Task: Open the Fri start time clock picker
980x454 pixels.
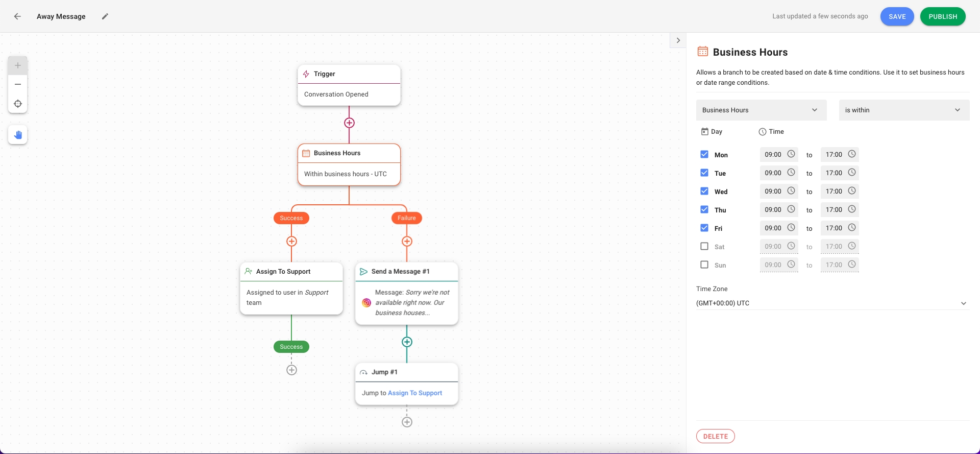Action: tap(791, 227)
